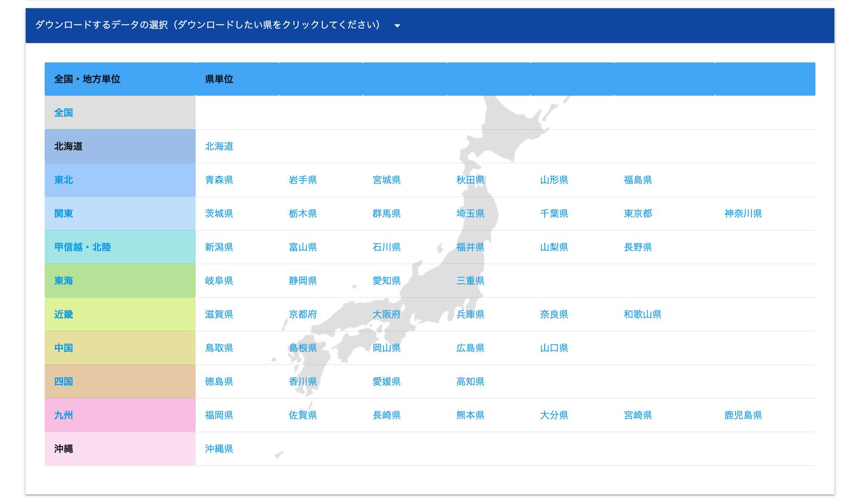Select the 関東 region link
Viewport: 868px width, 502px height.
pyautogui.click(x=63, y=214)
